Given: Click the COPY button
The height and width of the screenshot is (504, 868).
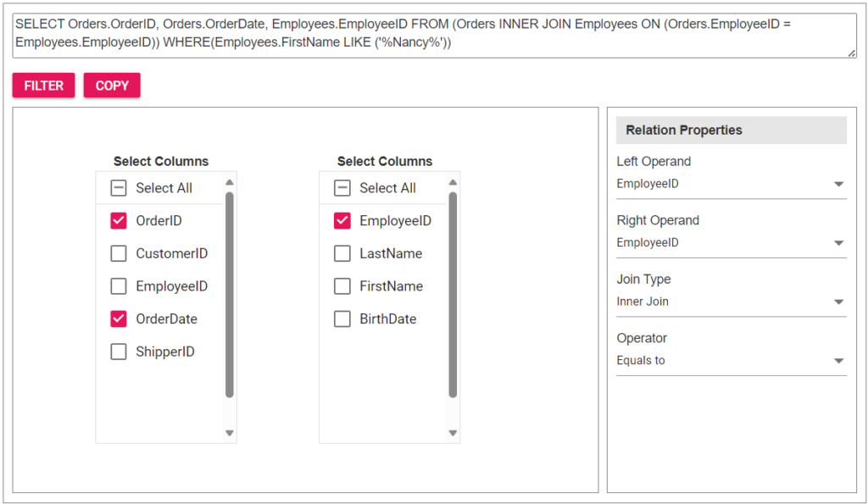Looking at the screenshot, I should pos(112,86).
